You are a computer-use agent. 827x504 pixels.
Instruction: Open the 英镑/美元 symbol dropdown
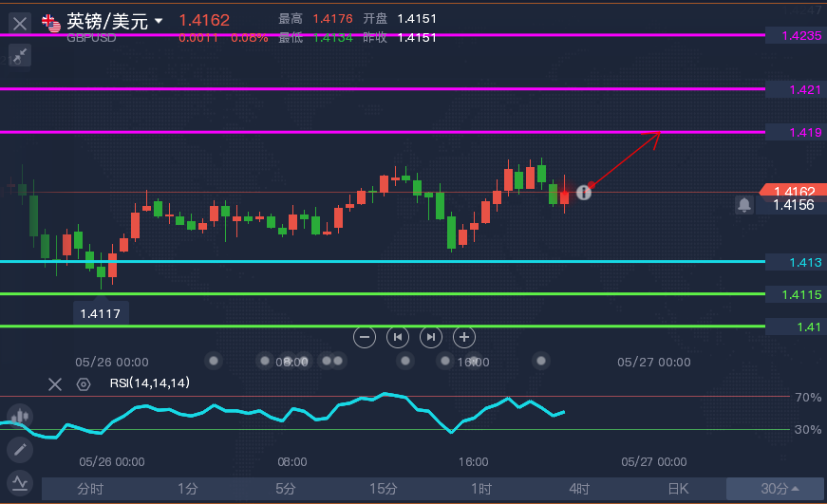click(159, 21)
